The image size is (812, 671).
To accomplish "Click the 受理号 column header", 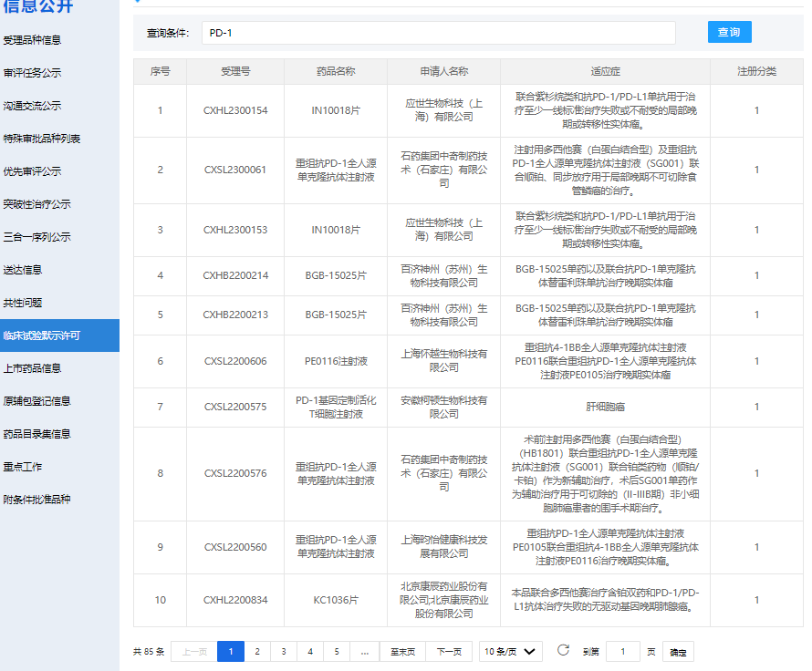I will click(235, 71).
